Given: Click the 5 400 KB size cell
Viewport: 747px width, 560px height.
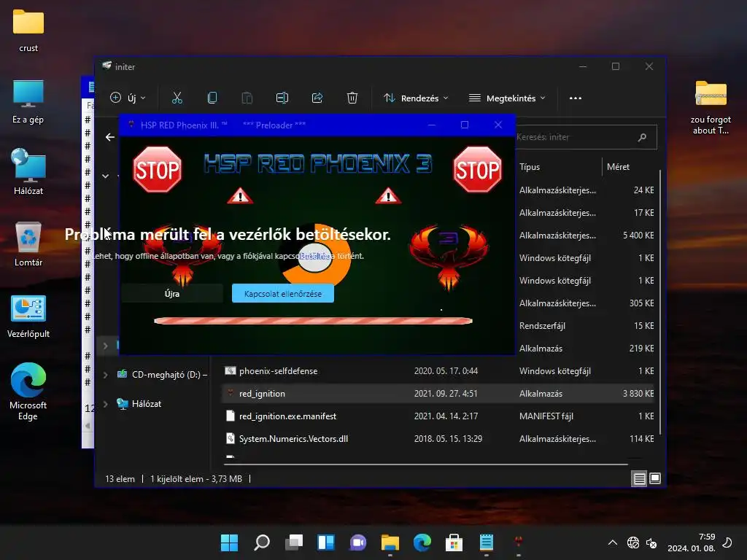Looking at the screenshot, I should coord(638,236).
